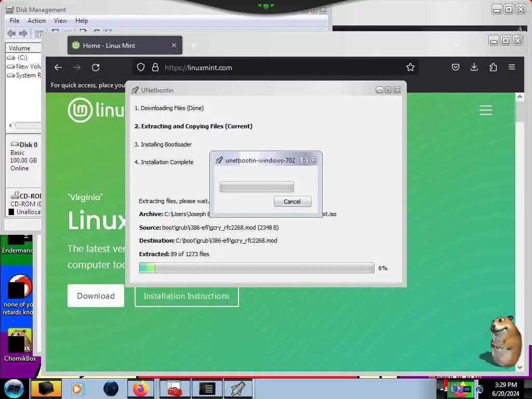Viewport: 532px width, 399px height.
Task: Show hidden system tray icons
Action: coord(442,389)
